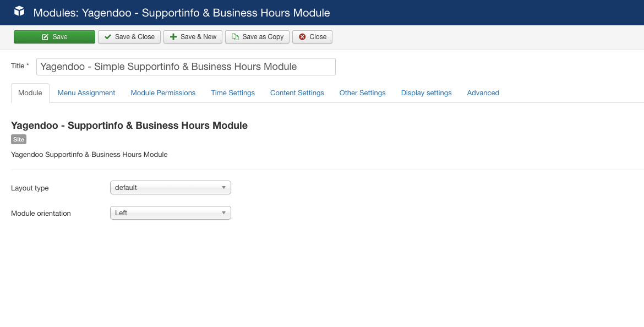644x327 pixels.
Task: Click Save & New button
Action: [193, 36]
